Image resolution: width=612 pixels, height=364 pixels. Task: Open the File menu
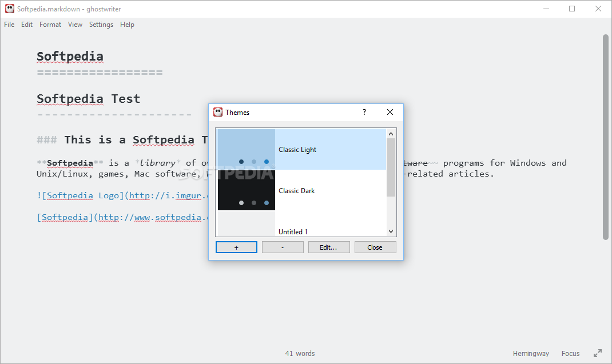tap(9, 25)
